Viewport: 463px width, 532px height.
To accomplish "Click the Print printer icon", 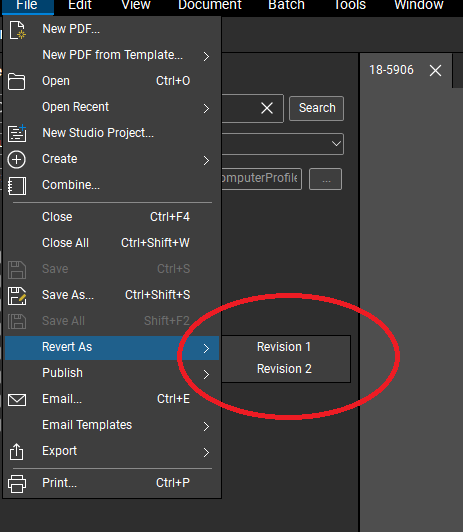I will [17, 483].
